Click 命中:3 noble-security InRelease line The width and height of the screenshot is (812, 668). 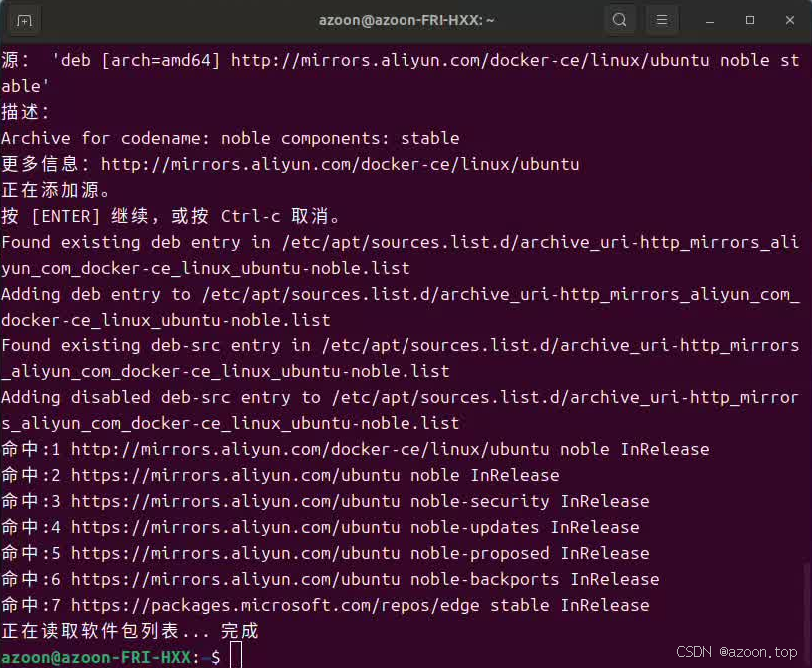326,501
